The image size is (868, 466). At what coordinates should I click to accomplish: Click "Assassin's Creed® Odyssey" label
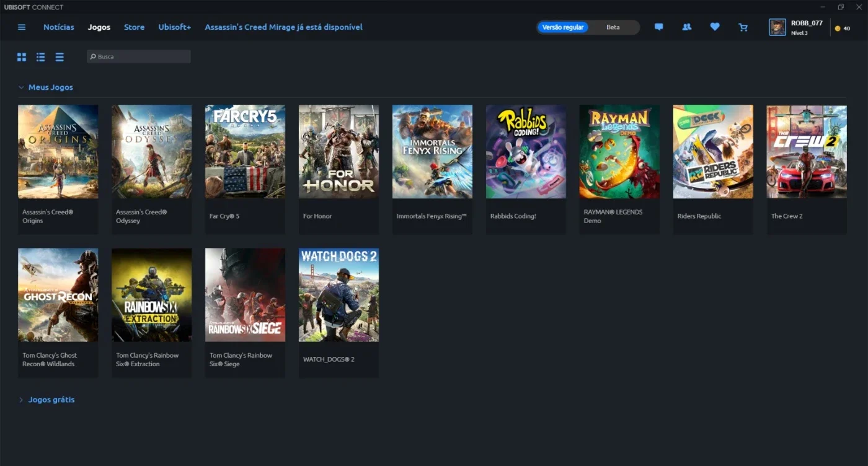click(x=141, y=216)
